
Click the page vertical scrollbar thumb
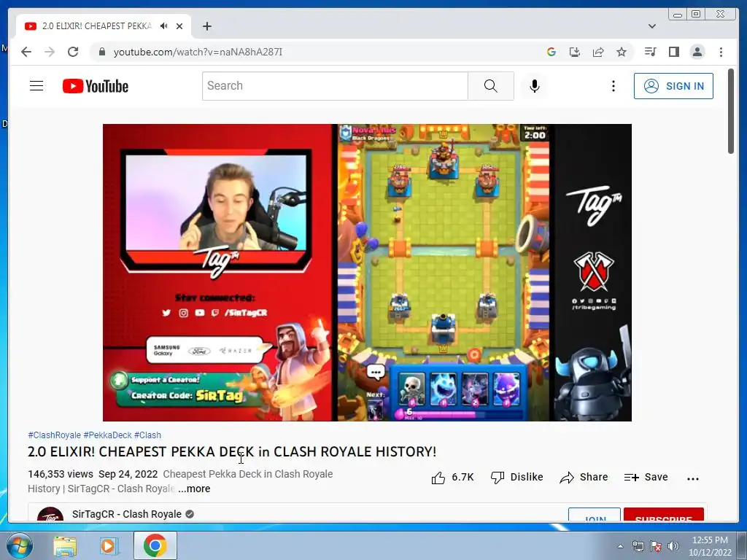pos(731,112)
